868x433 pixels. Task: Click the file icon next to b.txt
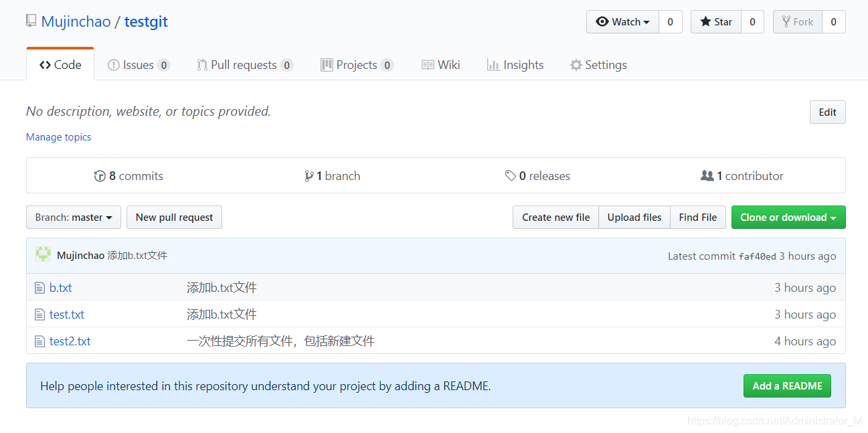click(x=39, y=288)
